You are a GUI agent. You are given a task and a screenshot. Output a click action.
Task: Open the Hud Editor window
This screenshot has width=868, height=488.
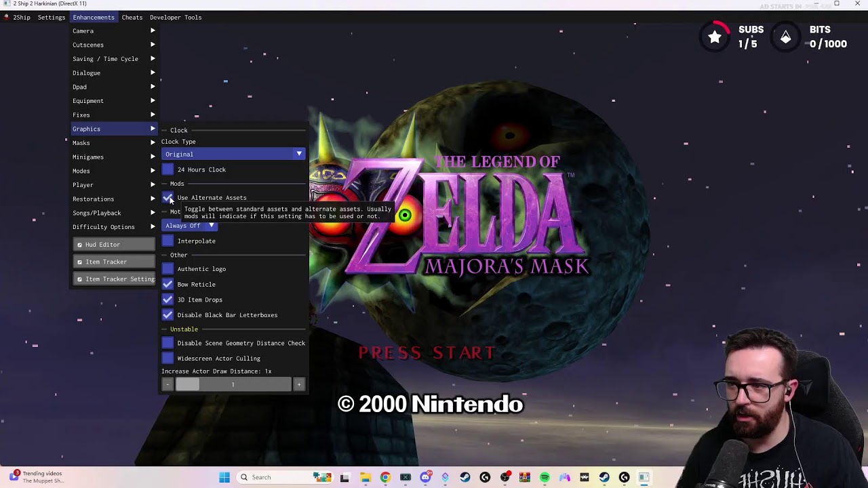pyautogui.click(x=114, y=245)
